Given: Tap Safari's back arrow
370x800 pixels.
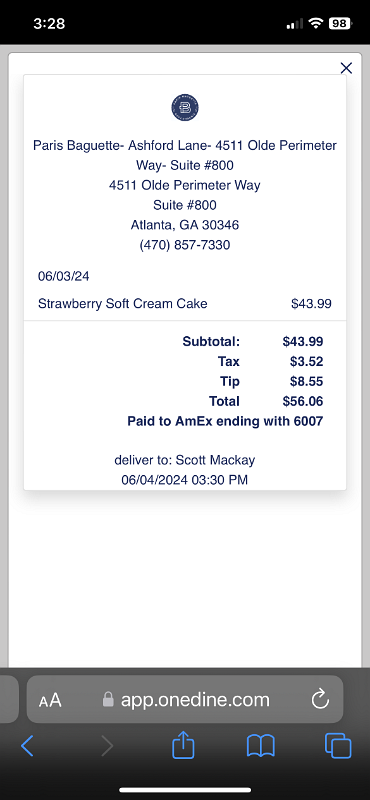Looking at the screenshot, I should tap(28, 746).
